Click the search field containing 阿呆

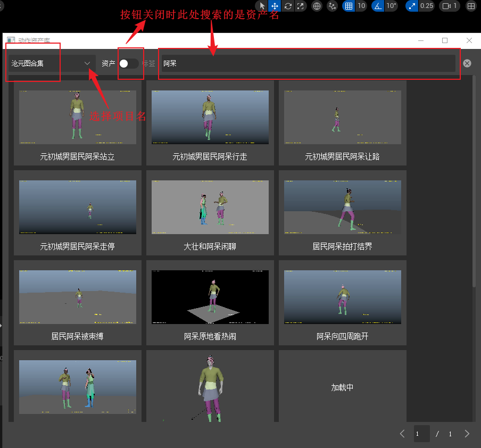[x=309, y=63]
